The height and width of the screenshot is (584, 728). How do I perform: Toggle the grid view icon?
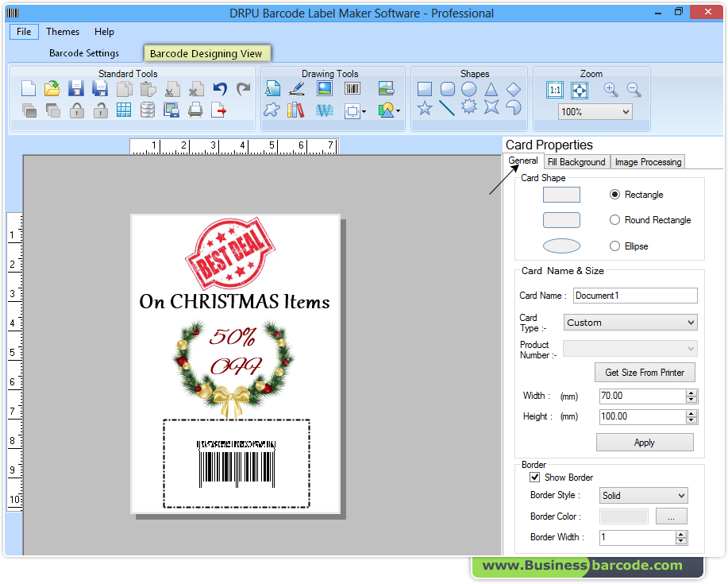point(124,110)
